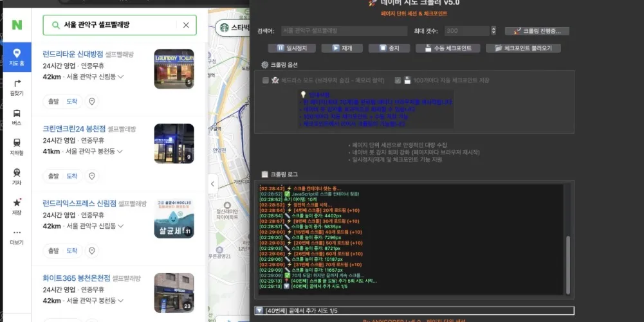Click the 안내사항 lightbulb heading
This screenshot has width=644, height=322.
[x=315, y=94]
